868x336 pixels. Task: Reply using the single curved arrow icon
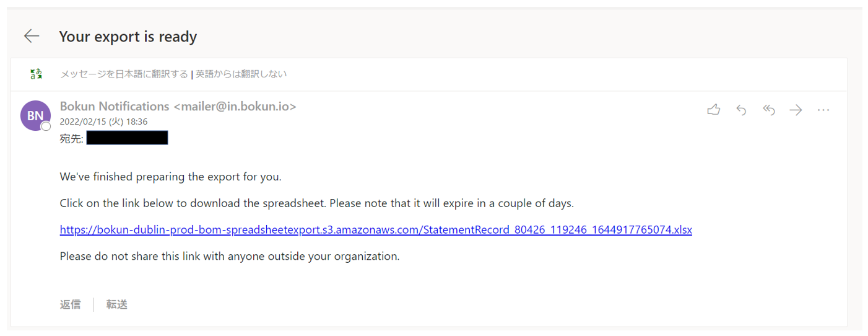pyautogui.click(x=741, y=110)
